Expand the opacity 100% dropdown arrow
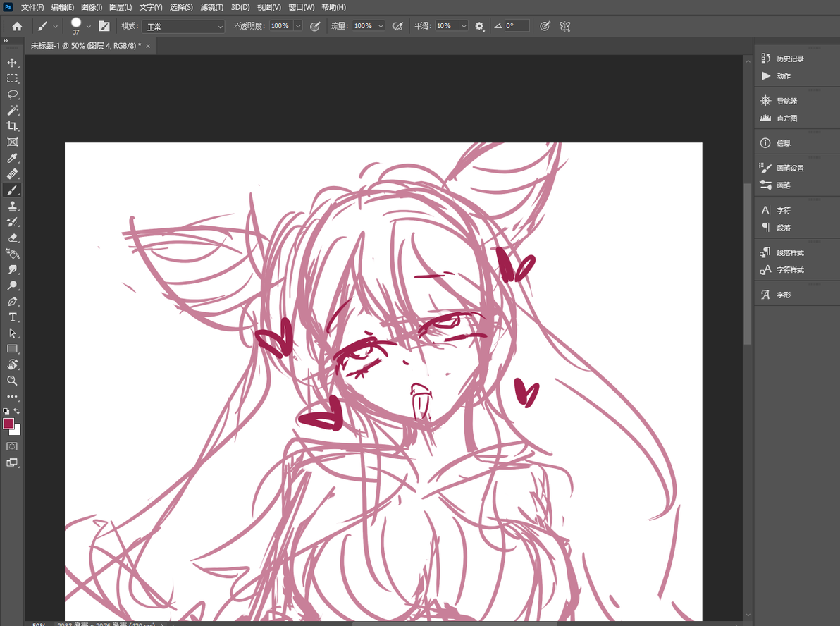The image size is (840, 626). [x=298, y=26]
